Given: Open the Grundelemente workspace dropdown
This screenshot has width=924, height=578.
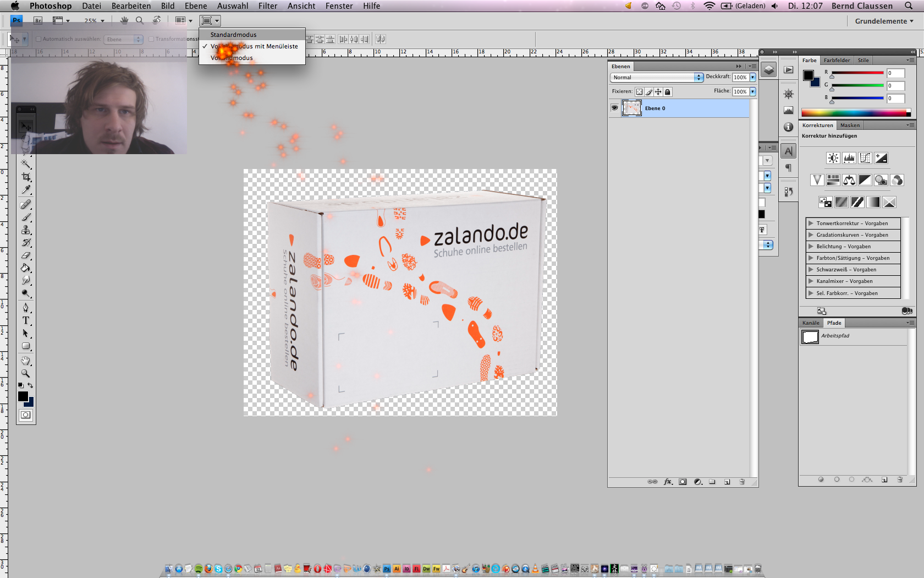Looking at the screenshot, I should (x=884, y=21).
